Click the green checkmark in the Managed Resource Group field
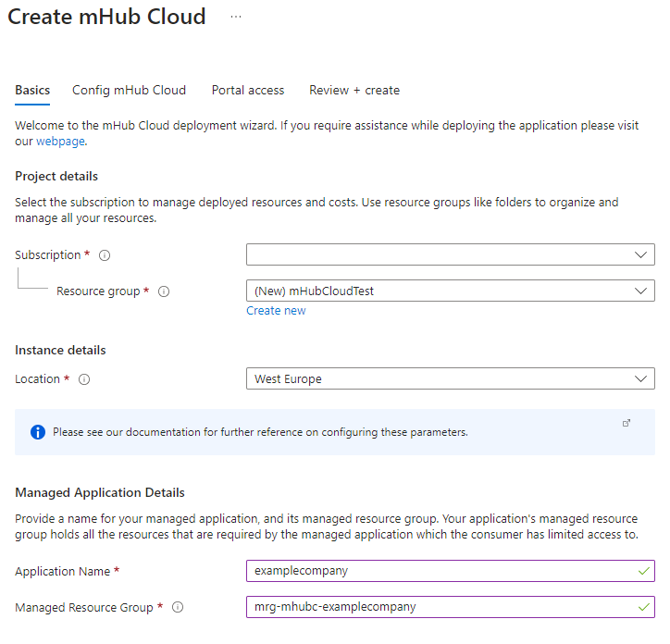The width and height of the screenshot is (670, 644). (x=643, y=607)
